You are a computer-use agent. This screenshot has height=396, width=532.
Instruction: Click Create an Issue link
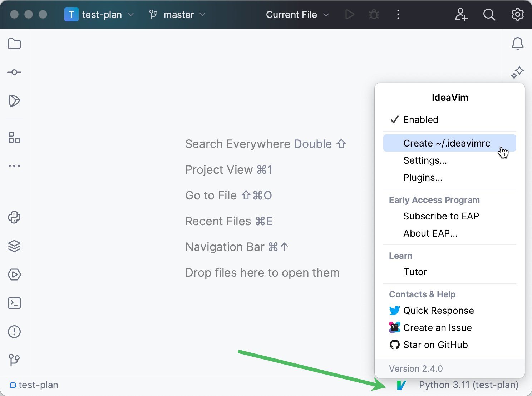(450, 328)
